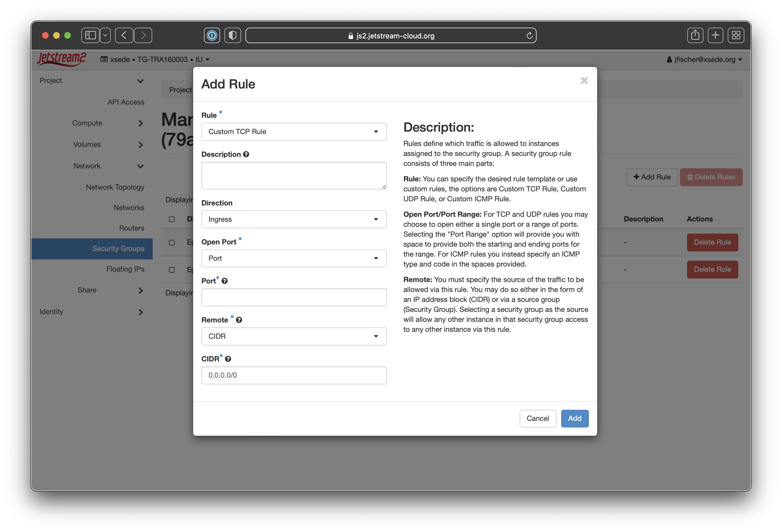This screenshot has height=532, width=782.
Task: Open a new tab with plus icon
Action: [715, 35]
